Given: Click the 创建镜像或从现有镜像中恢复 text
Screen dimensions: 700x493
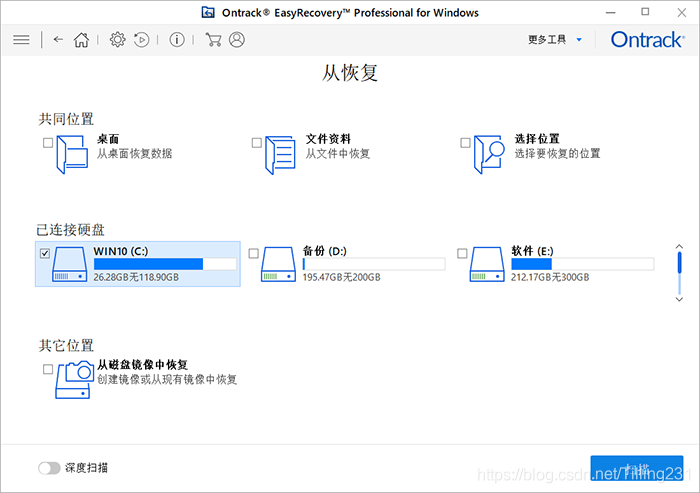Looking at the screenshot, I should (x=167, y=380).
